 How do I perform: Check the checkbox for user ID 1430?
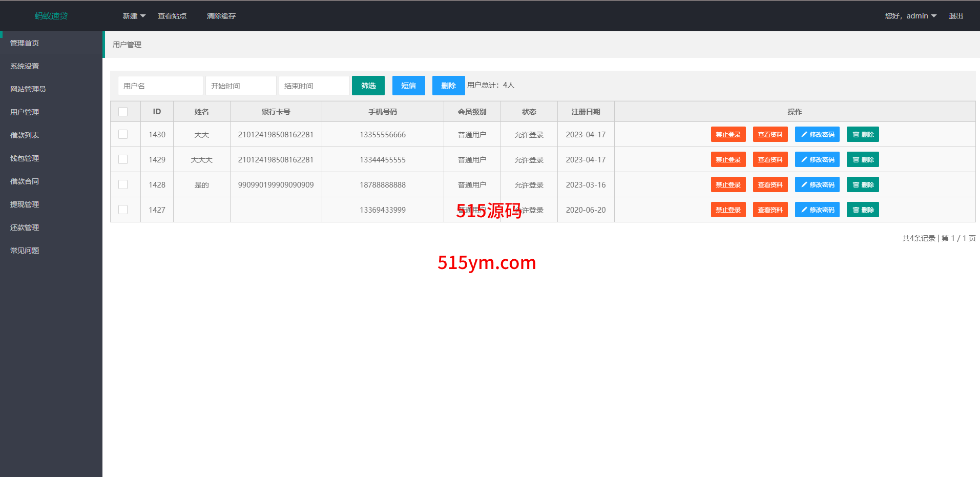(123, 134)
